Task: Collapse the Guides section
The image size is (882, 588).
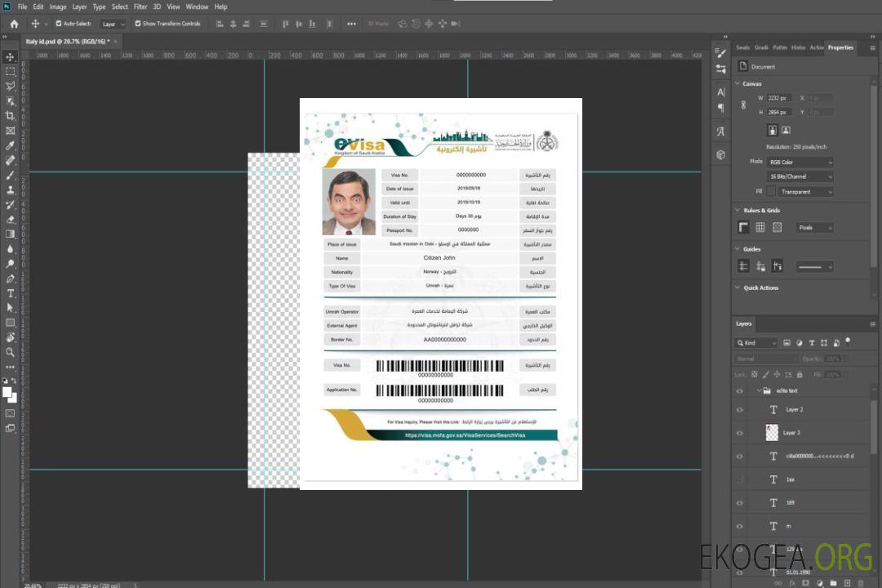Action: 737,249
